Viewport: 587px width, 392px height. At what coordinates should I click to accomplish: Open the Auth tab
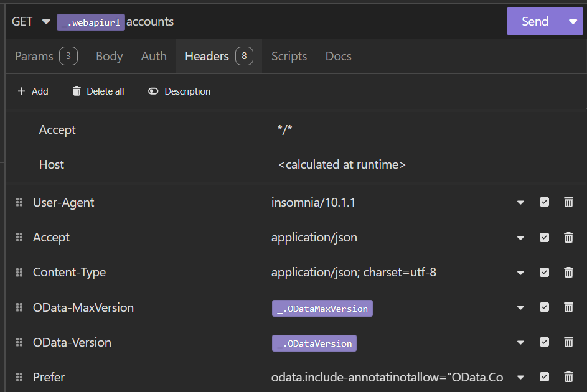tap(154, 56)
